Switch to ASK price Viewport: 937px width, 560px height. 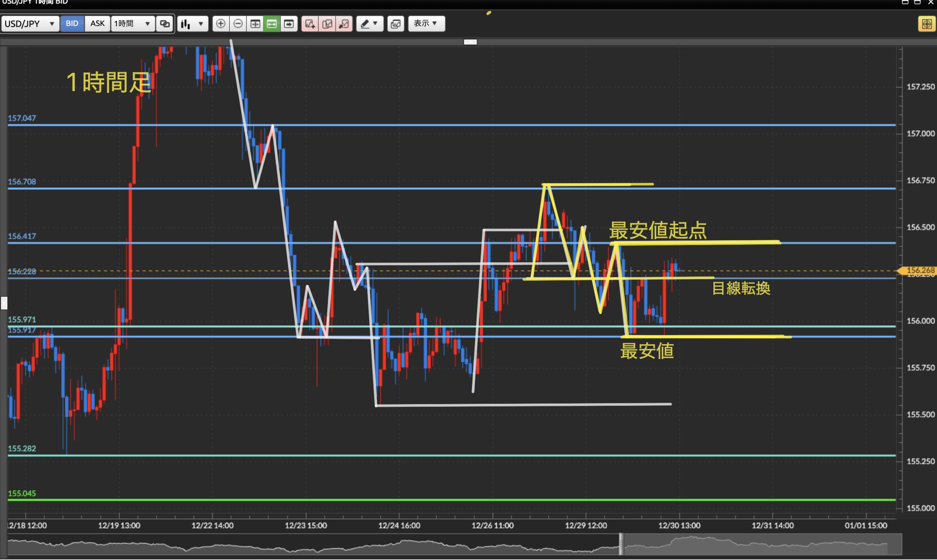[x=97, y=23]
